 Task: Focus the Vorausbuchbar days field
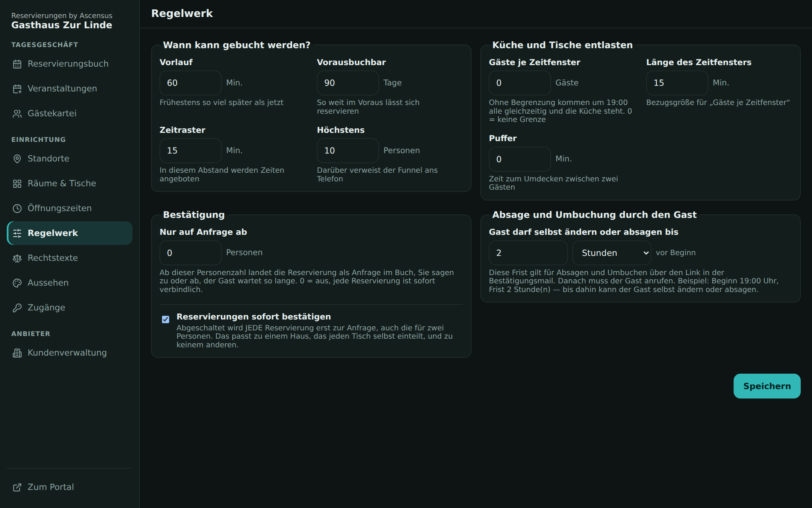348,83
